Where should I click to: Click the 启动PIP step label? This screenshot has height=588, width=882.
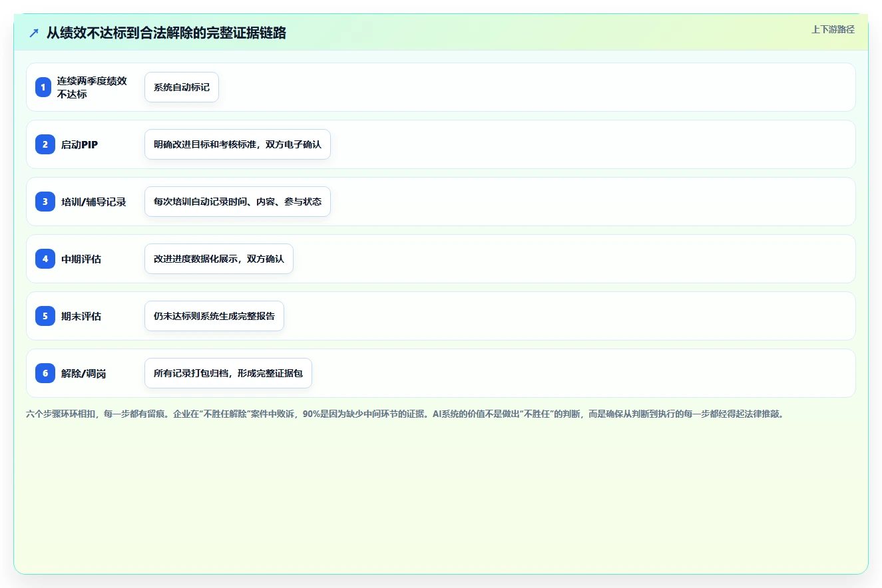tap(80, 144)
